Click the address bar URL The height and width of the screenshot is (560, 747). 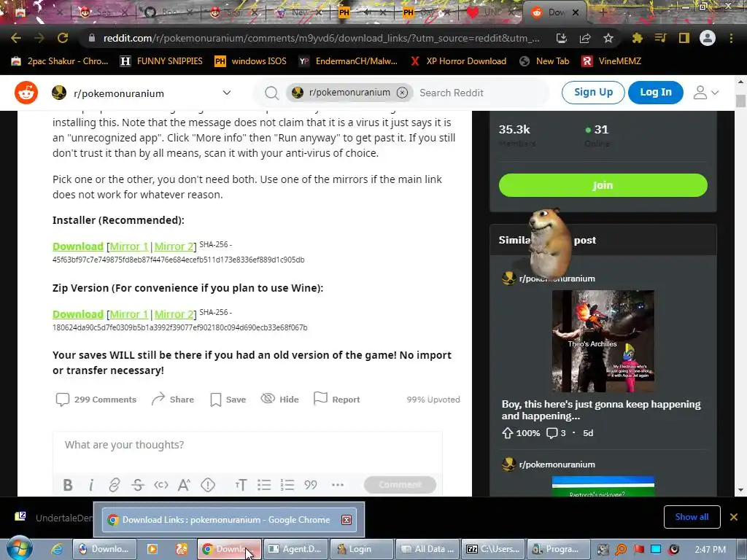(321, 38)
